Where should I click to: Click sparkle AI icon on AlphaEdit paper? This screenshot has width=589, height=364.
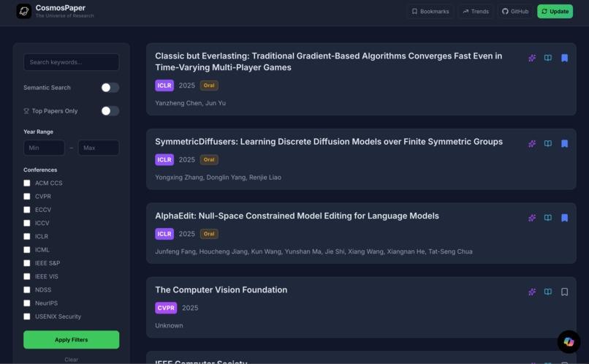pyautogui.click(x=532, y=218)
